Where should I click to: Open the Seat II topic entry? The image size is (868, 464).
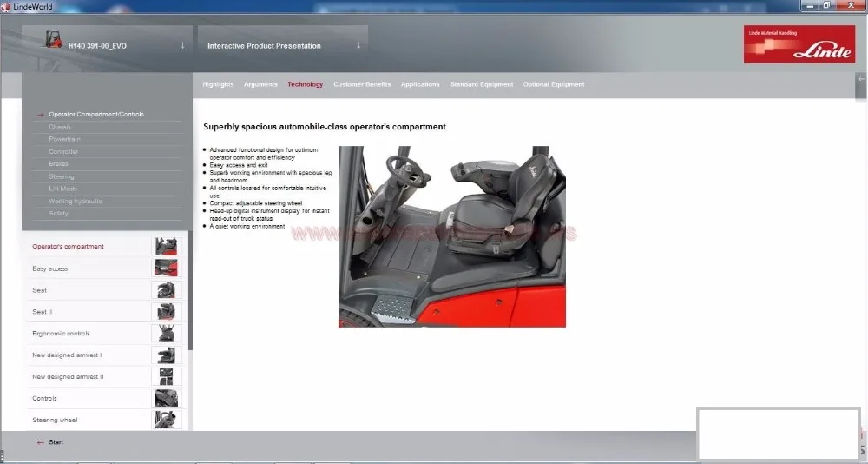click(105, 312)
